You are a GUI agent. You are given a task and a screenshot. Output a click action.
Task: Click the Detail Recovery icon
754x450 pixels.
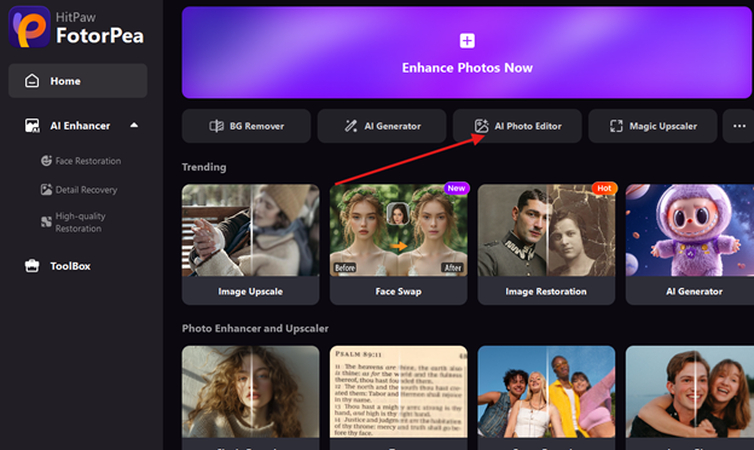[x=46, y=189]
